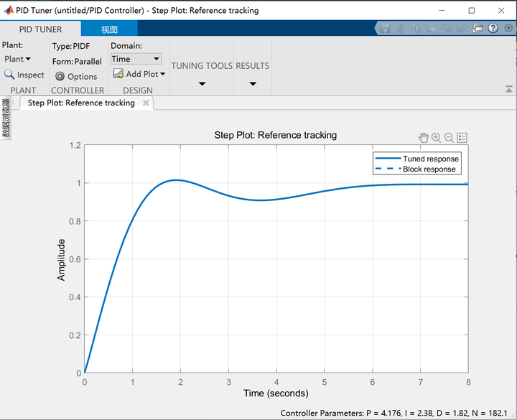Open the Plant dropdown
517x420 pixels.
(17, 59)
